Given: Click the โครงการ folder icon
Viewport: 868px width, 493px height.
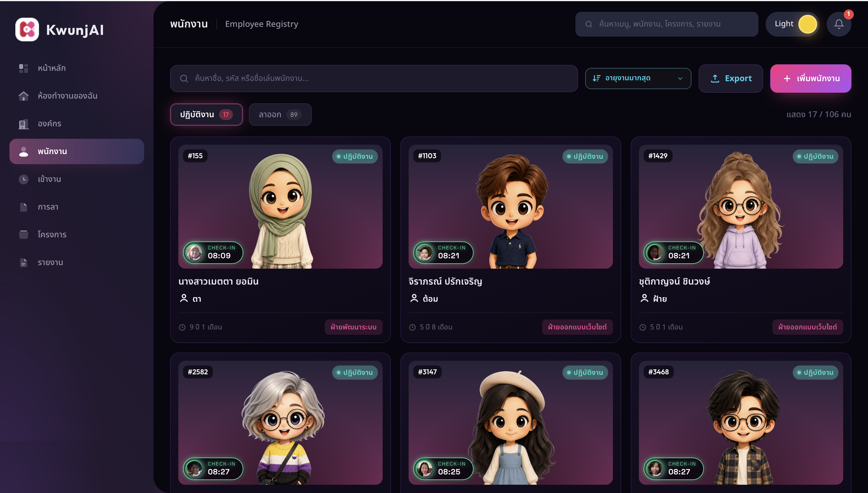Looking at the screenshot, I should pyautogui.click(x=23, y=234).
